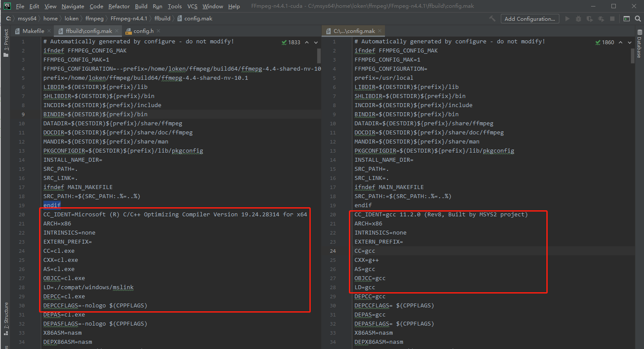The width and height of the screenshot is (644, 349).
Task: Click the home breadcrumb
Action: click(x=50, y=19)
